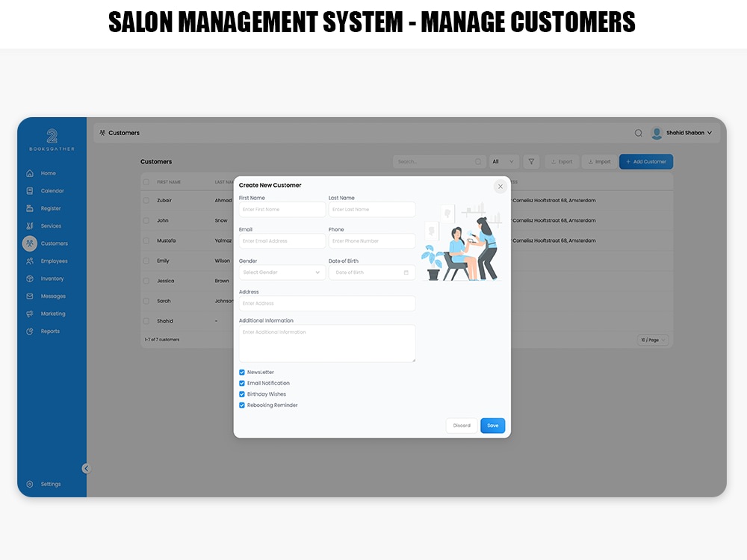Click the Add Customer button
Viewport: 747px width, 560px height.
646,162
